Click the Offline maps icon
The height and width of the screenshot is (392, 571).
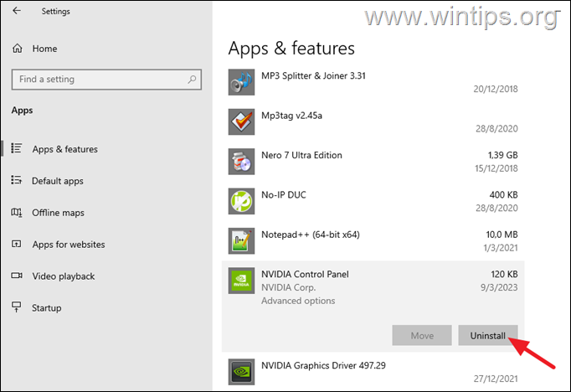point(17,212)
